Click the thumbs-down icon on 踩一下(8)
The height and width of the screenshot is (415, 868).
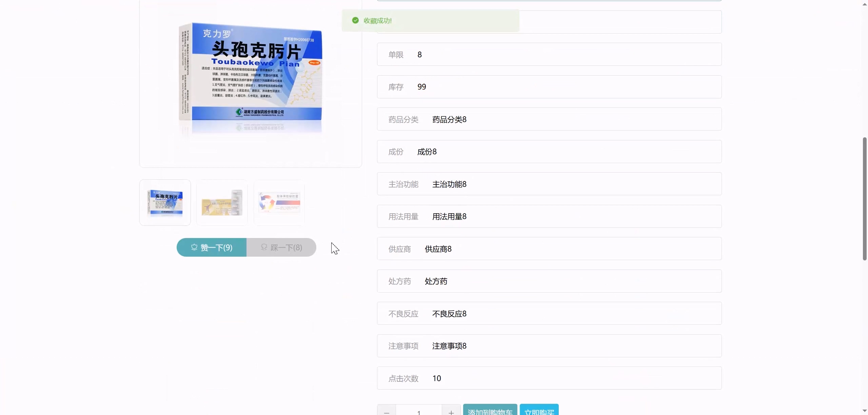[264, 247]
